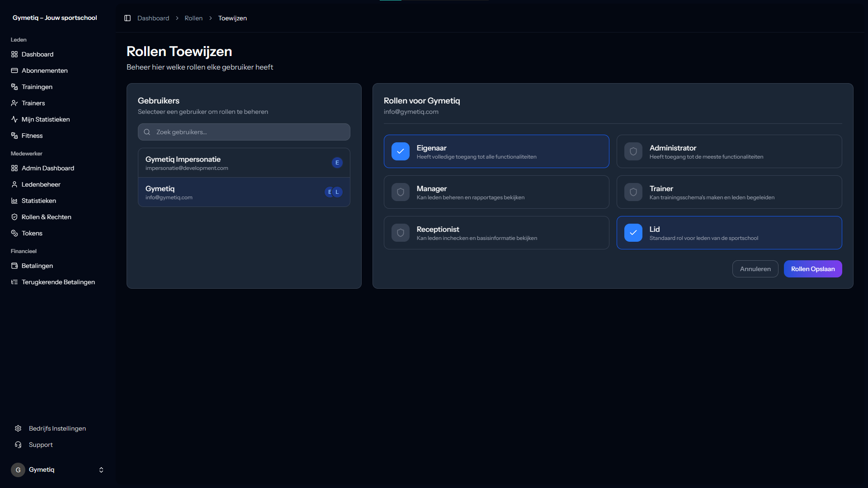Click the Support headset icon
Viewport: 868px width, 488px height.
18,445
